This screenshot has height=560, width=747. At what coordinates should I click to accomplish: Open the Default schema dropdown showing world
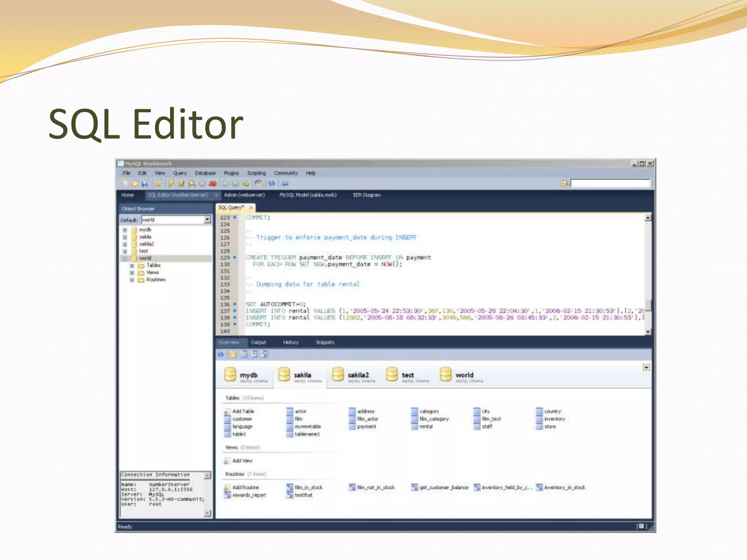(207, 220)
